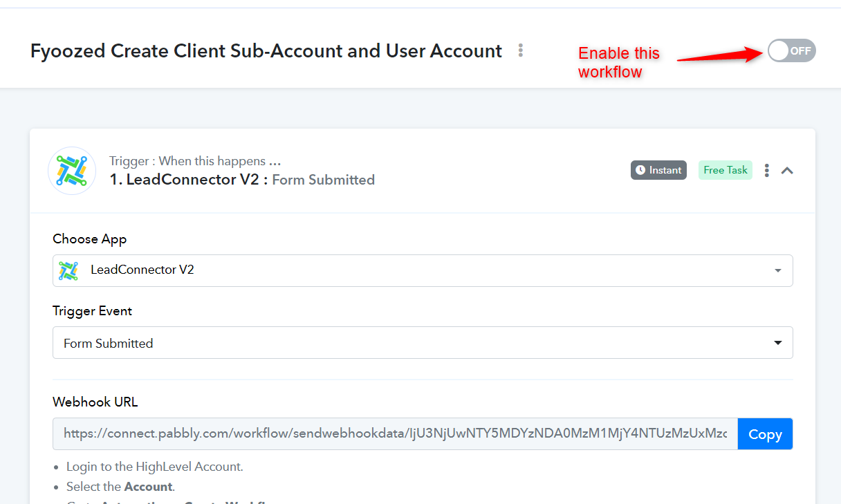Click the LeadConnector V2 trigger logo
Viewport: 841px width, 504px height.
click(x=72, y=171)
